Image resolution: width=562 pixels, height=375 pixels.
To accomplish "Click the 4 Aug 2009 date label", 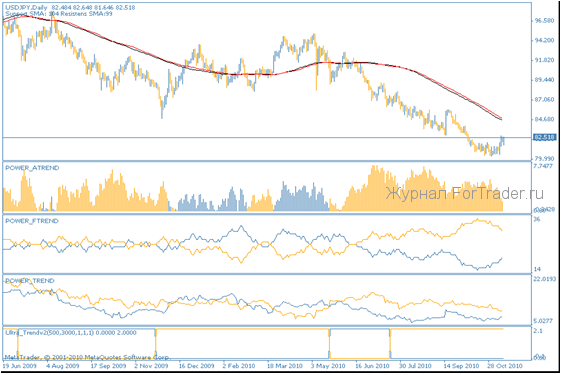I will coord(63,366).
